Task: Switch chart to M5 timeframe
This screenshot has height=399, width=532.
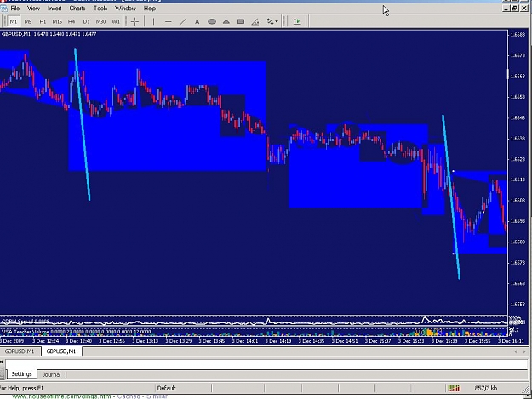Action: click(28, 22)
